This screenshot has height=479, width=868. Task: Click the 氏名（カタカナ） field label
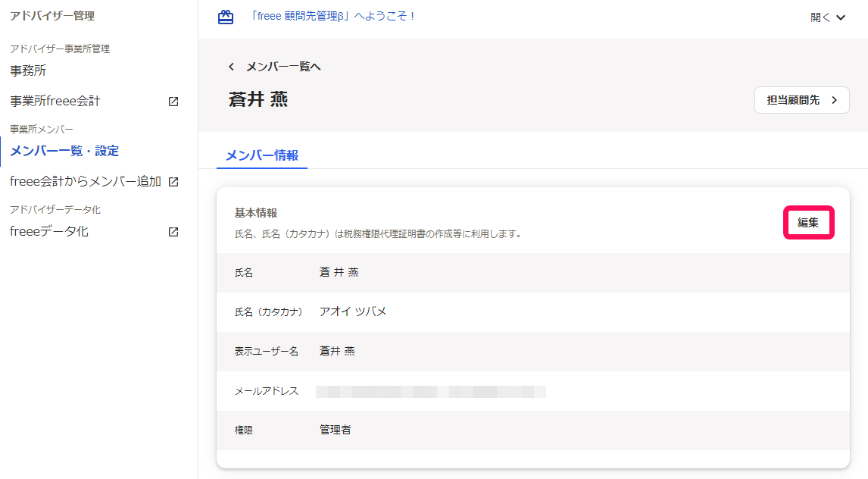[x=268, y=312]
